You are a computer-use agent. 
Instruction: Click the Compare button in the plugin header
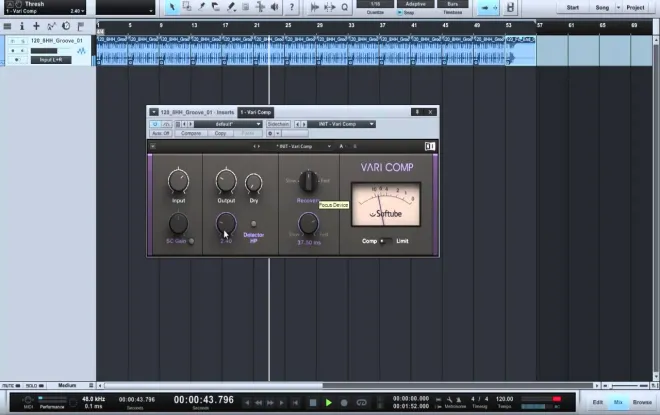(191, 133)
